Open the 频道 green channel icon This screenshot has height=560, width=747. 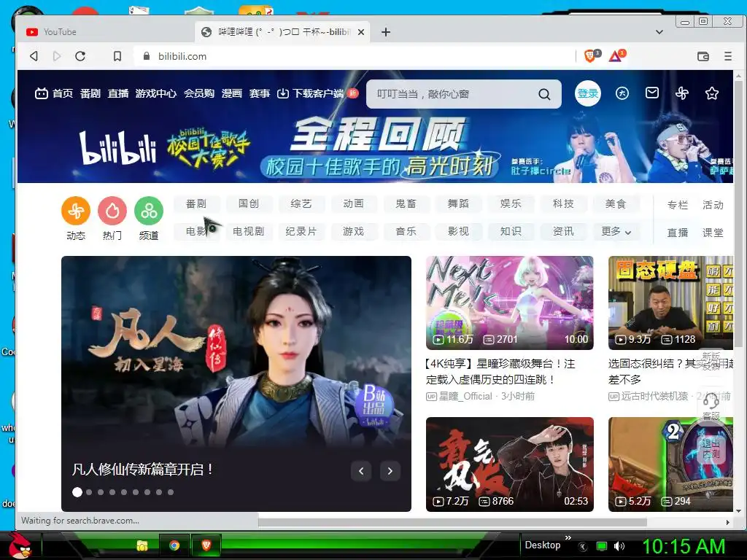coord(149,211)
